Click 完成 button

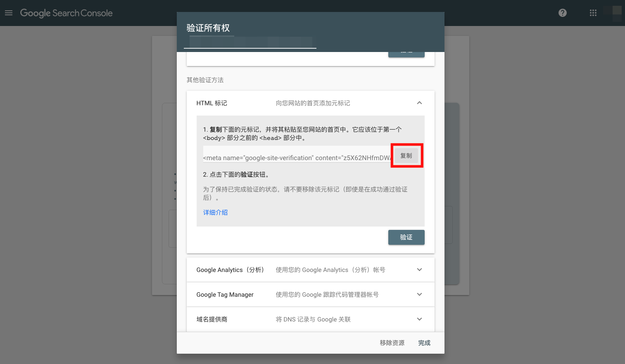point(424,343)
